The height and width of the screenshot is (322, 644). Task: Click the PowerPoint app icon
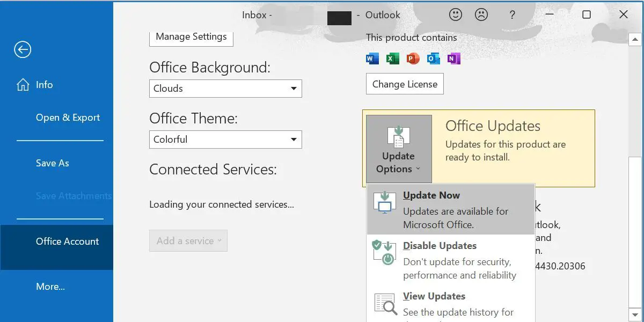(413, 58)
